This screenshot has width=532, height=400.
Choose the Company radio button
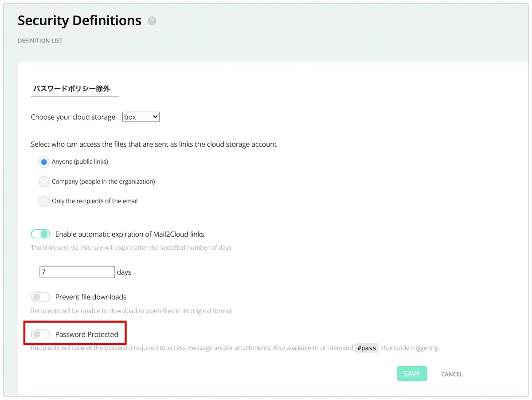[44, 182]
